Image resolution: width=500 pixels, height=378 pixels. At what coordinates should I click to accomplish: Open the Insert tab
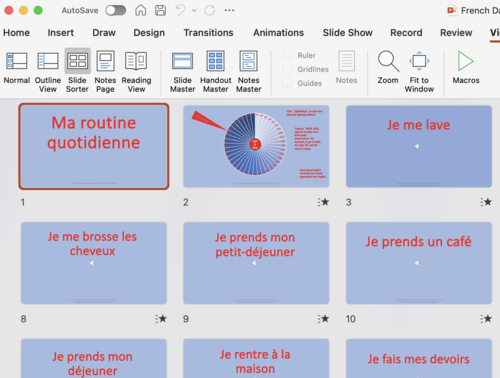[61, 33]
